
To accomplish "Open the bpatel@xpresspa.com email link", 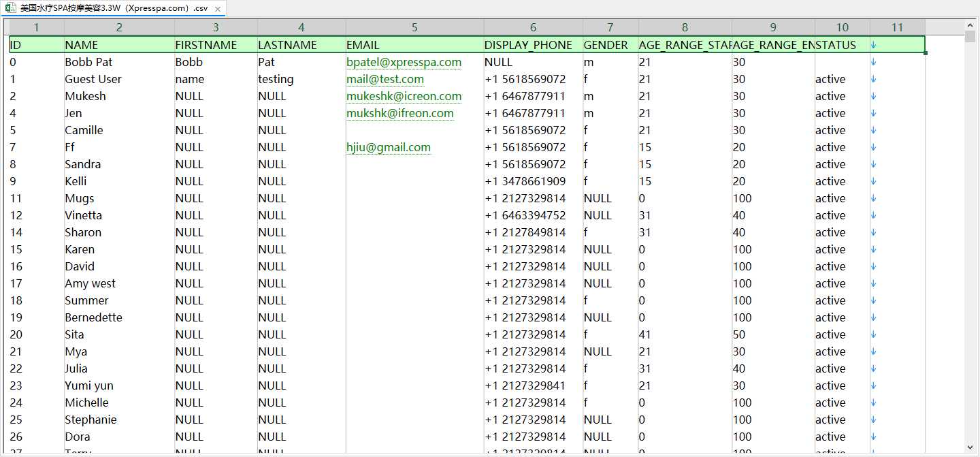I will (x=404, y=62).
